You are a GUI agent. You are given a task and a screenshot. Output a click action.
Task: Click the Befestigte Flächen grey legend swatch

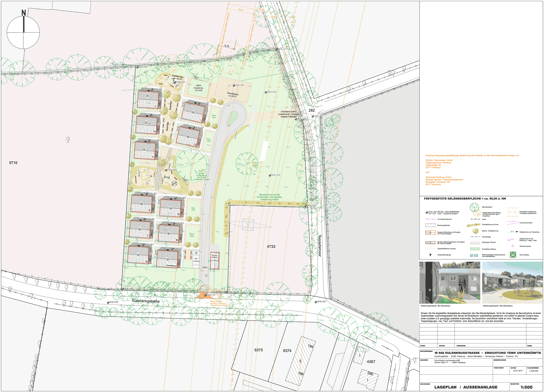click(475, 243)
